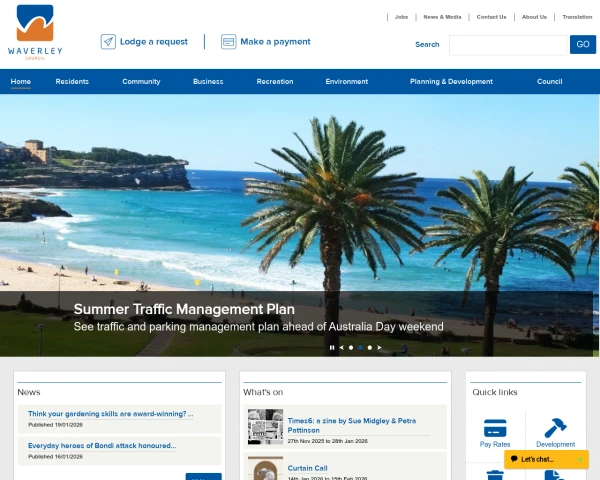
Task: Go to next slide arrow
Action: [x=379, y=348]
